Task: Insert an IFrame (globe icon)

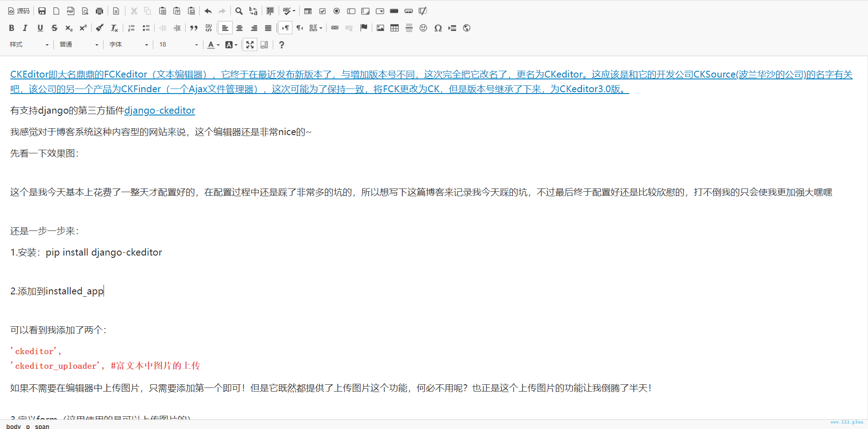Action: pyautogui.click(x=467, y=28)
